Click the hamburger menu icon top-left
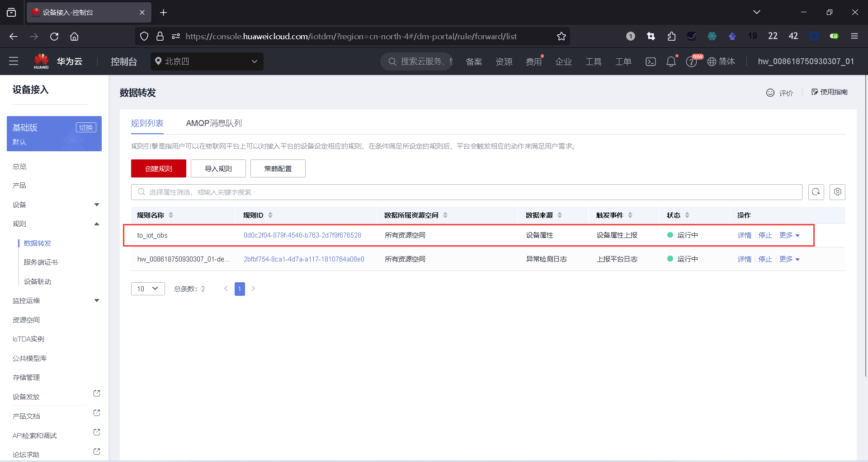Viewport: 868px width, 462px height. (14, 61)
